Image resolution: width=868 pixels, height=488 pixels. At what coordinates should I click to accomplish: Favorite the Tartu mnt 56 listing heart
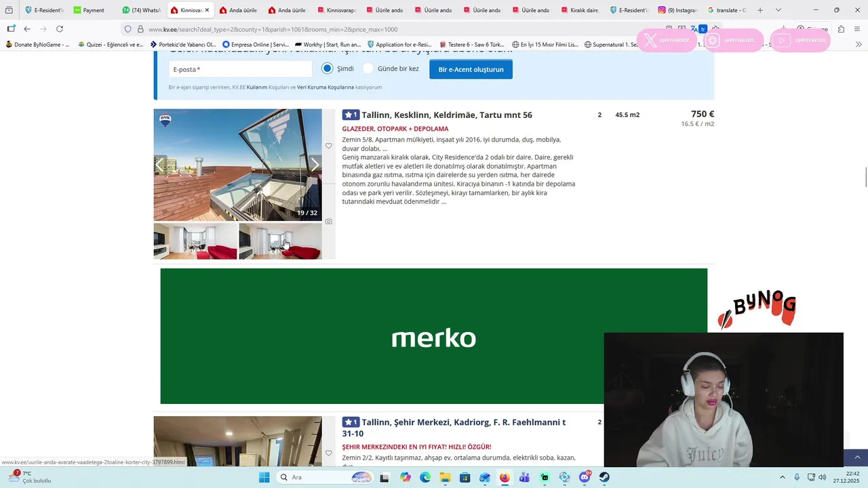(x=329, y=146)
